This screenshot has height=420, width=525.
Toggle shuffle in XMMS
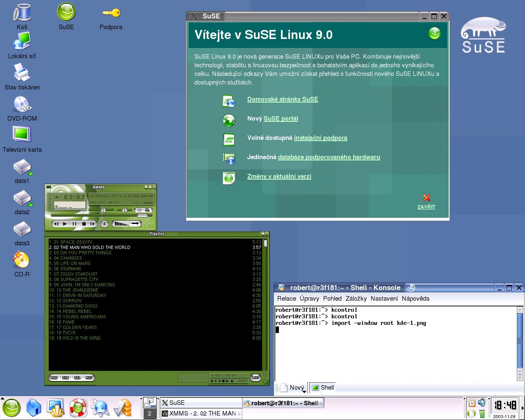[121, 224]
